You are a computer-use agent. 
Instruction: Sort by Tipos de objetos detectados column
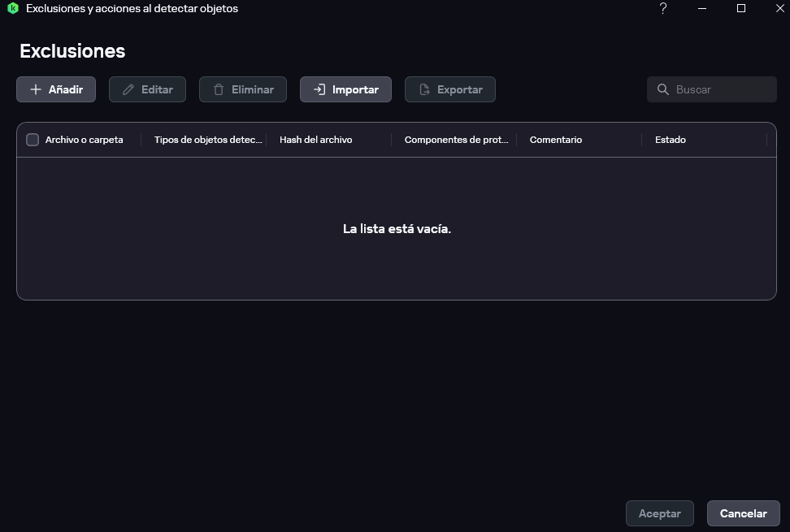(208, 140)
